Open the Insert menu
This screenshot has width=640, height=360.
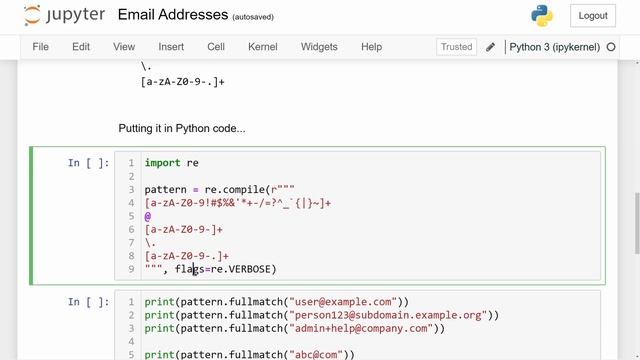point(171,47)
